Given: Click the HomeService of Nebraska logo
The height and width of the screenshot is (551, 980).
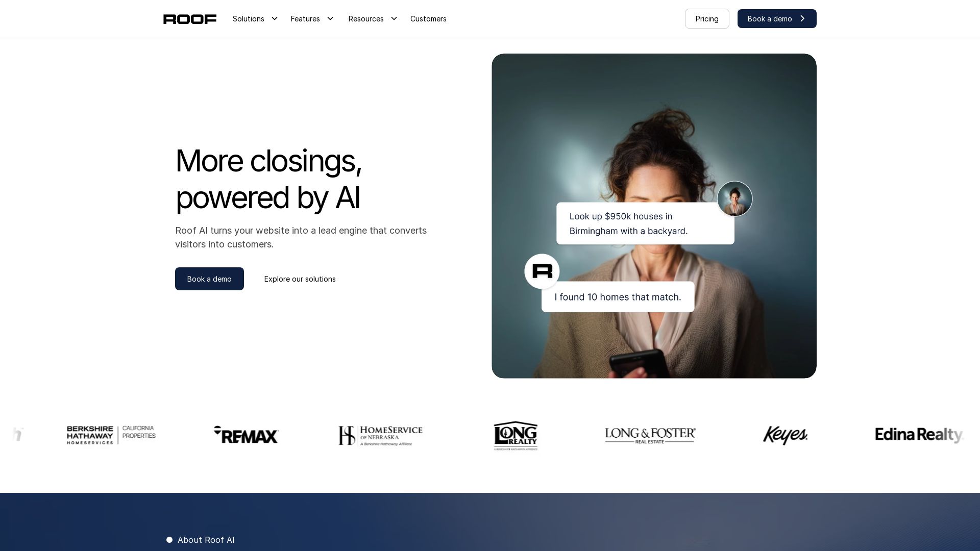Looking at the screenshot, I should tap(380, 435).
